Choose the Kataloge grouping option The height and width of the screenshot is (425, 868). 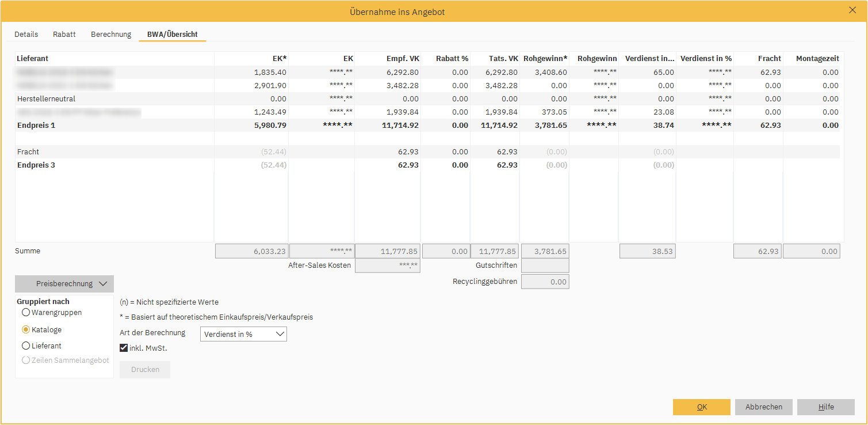tap(26, 330)
